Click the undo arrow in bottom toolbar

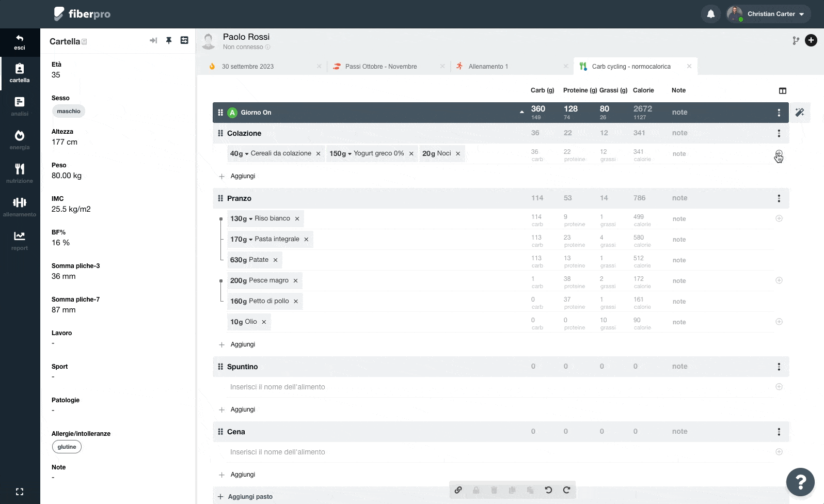click(548, 490)
